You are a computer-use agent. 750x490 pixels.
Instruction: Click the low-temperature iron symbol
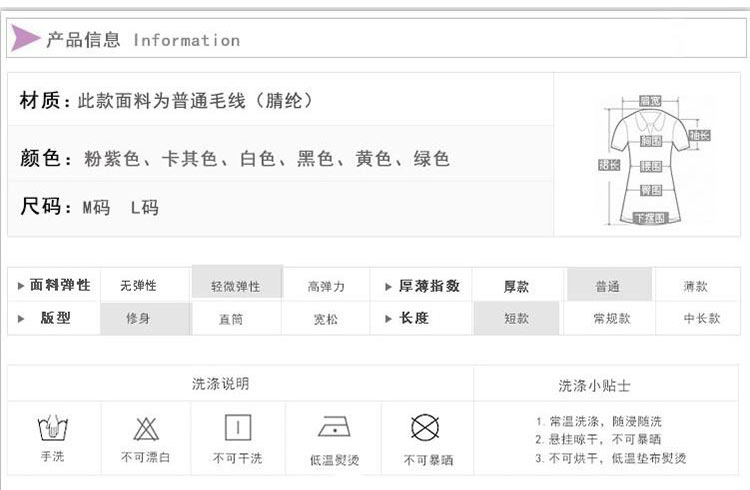334,426
